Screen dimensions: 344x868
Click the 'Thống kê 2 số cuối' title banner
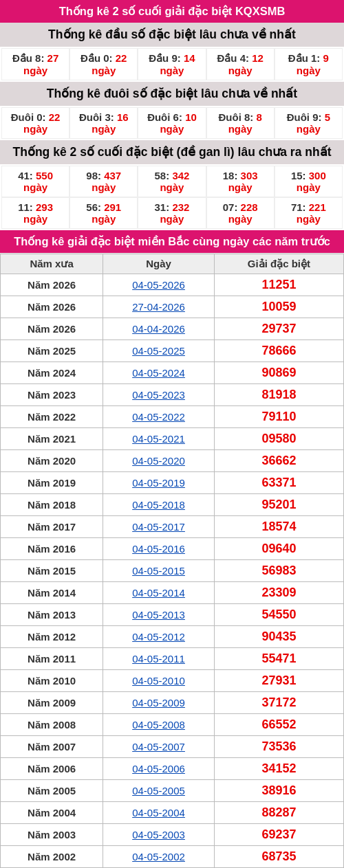[x=172, y=12]
